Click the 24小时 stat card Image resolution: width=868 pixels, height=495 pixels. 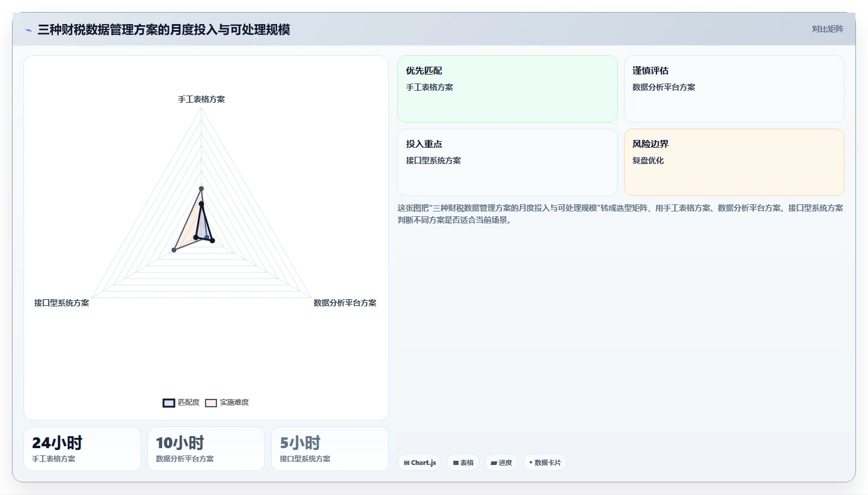pos(82,449)
